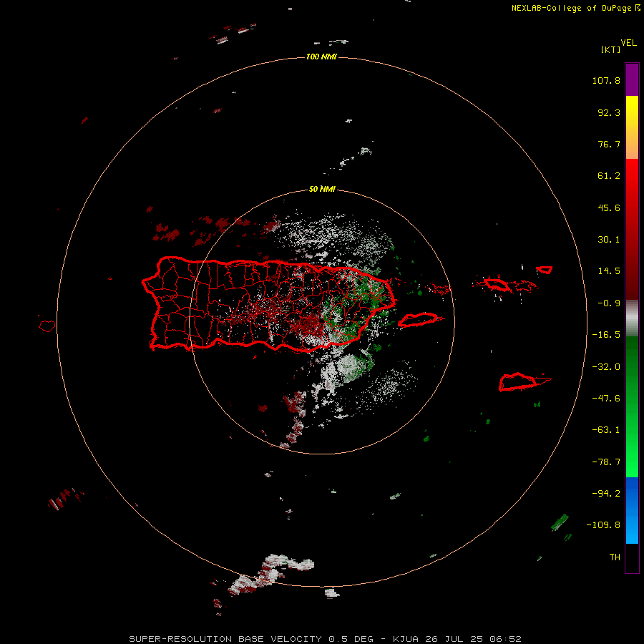Screen dimensions: 644x644
Task: Click the [KT] units label
Action: click(x=611, y=49)
